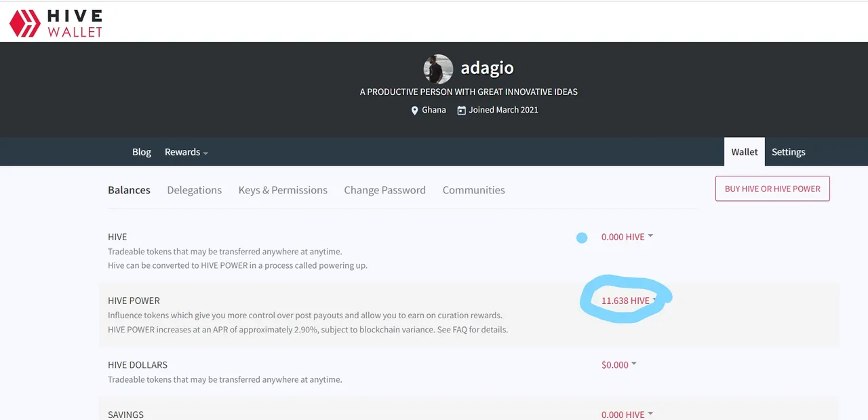Open the Communities tab

pos(473,190)
